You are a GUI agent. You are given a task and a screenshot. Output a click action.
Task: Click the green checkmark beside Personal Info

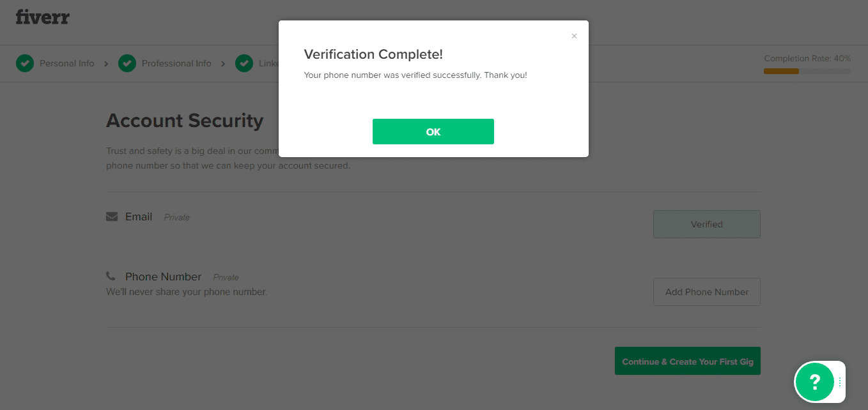pyautogui.click(x=25, y=63)
